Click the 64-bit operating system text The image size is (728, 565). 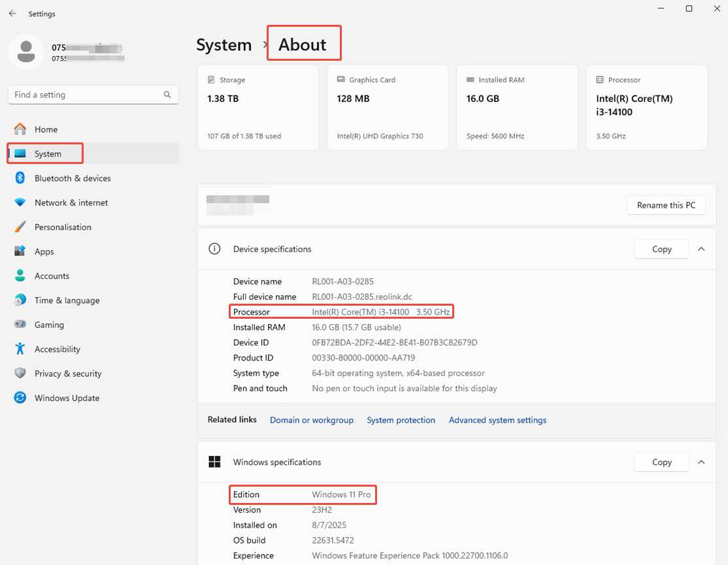[399, 373]
